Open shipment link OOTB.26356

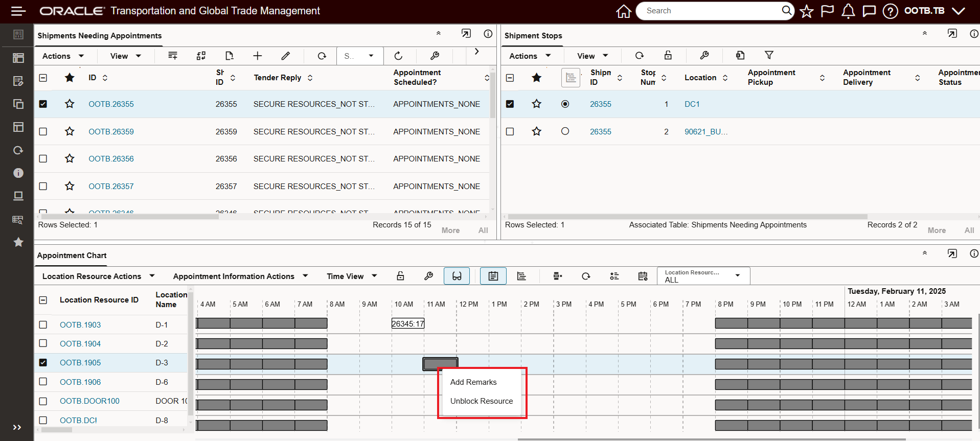(111, 158)
